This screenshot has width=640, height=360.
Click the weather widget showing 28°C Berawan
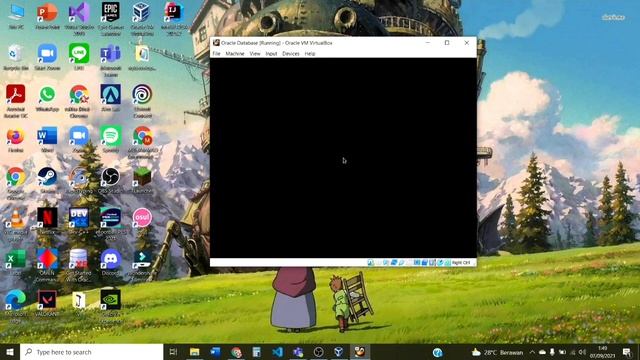tap(497, 352)
